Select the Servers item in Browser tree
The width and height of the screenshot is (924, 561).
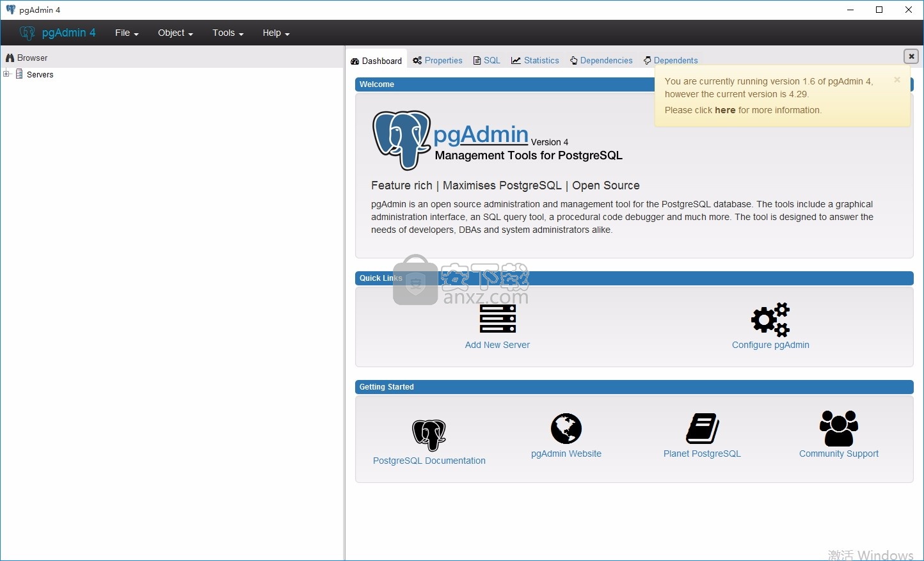pos(40,75)
